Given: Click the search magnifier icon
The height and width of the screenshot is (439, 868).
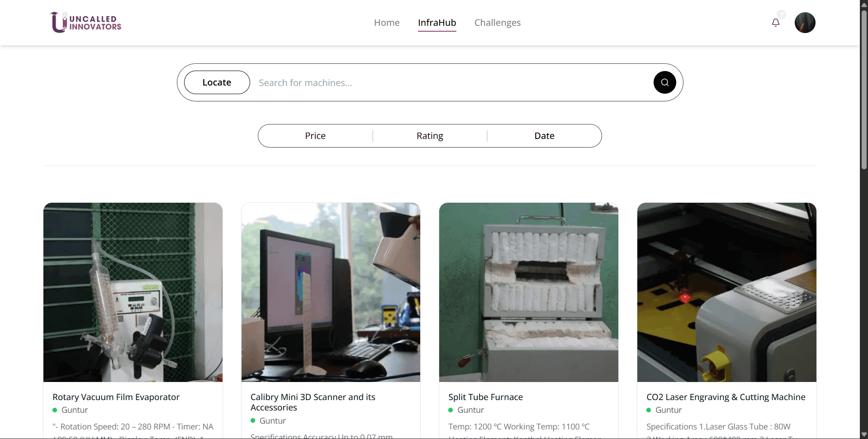Looking at the screenshot, I should pos(664,82).
